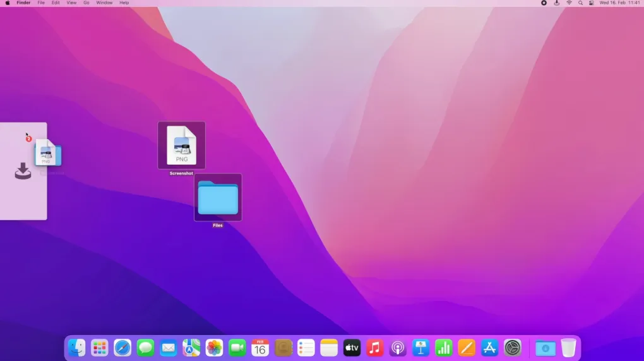Open the Help menu
Image resolution: width=644 pixels, height=361 pixels.
(124, 3)
